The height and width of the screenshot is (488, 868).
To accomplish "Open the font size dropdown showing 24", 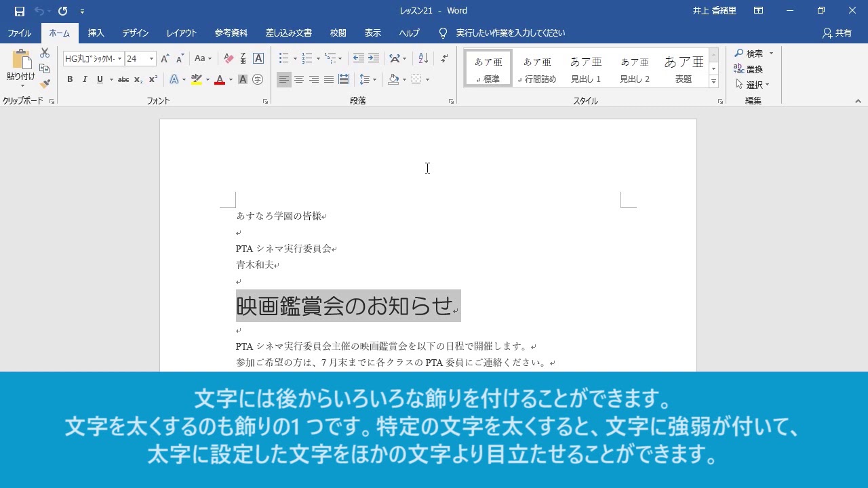I will click(x=151, y=59).
